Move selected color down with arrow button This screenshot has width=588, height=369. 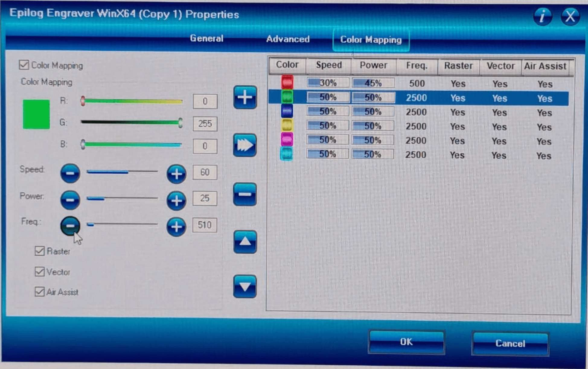coord(245,286)
